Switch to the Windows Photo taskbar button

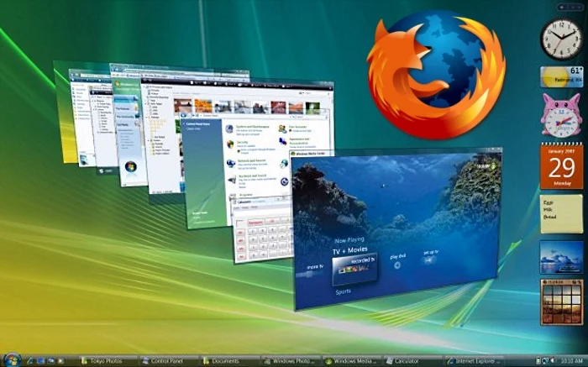[291, 361]
